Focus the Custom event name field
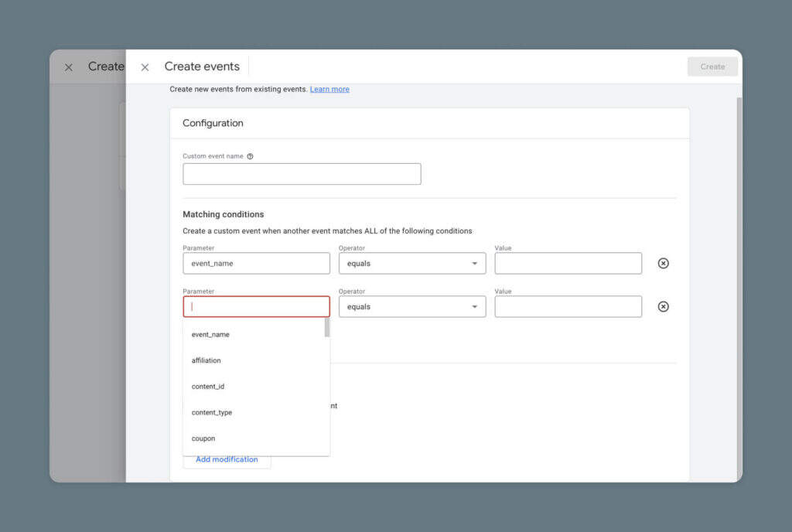The image size is (792, 532). tap(302, 174)
